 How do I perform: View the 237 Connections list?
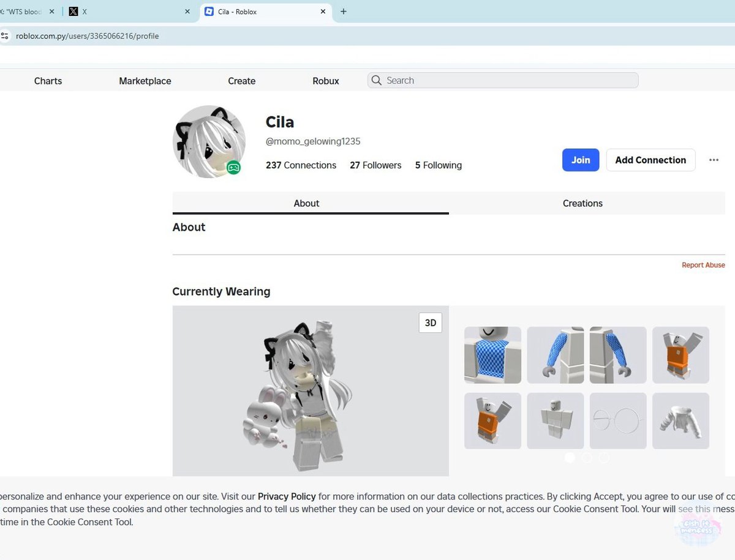[x=301, y=165]
